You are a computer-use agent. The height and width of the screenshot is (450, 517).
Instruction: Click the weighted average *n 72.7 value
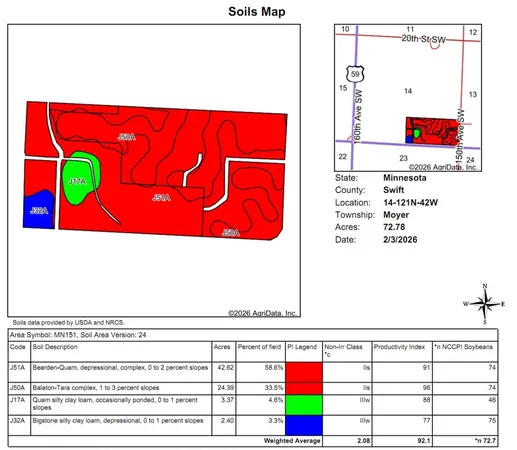(486, 441)
